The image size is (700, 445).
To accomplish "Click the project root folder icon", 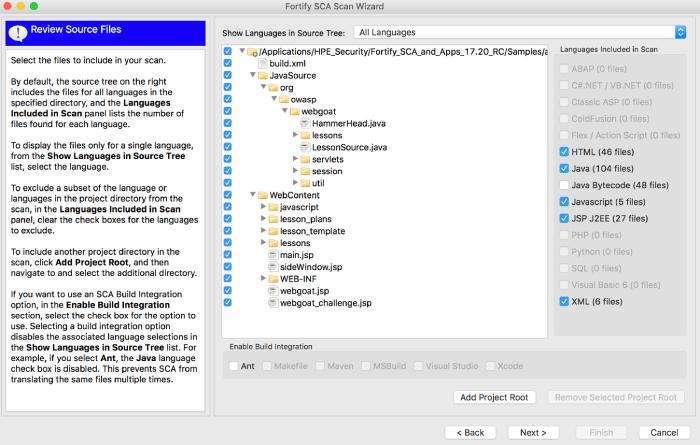I will (252, 52).
